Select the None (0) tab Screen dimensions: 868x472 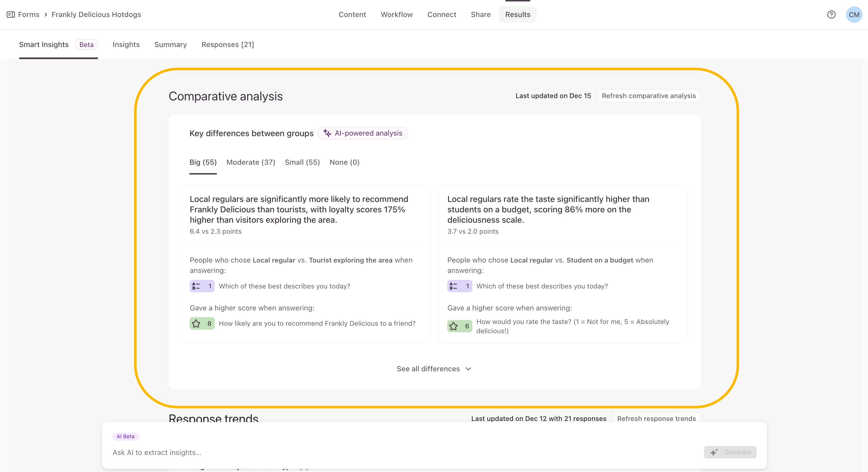point(344,162)
